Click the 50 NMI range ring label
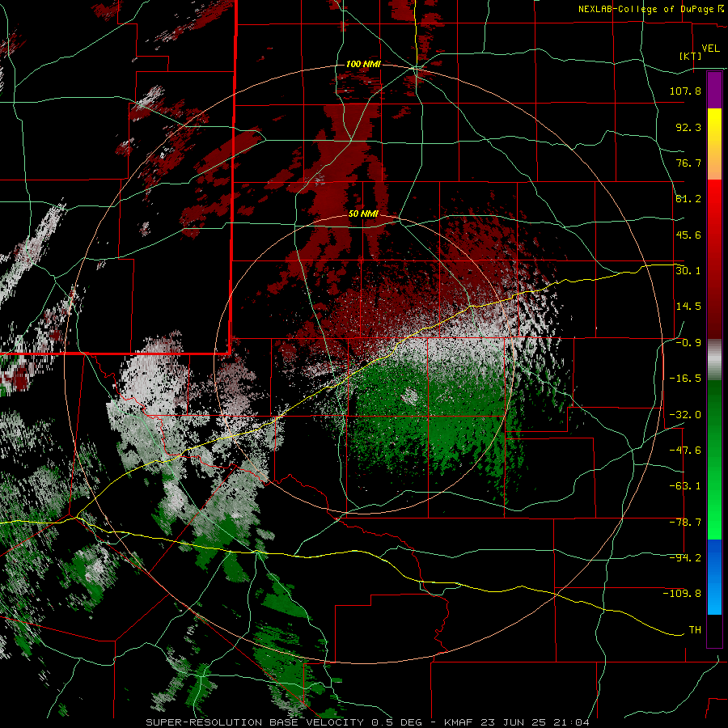 point(363,214)
